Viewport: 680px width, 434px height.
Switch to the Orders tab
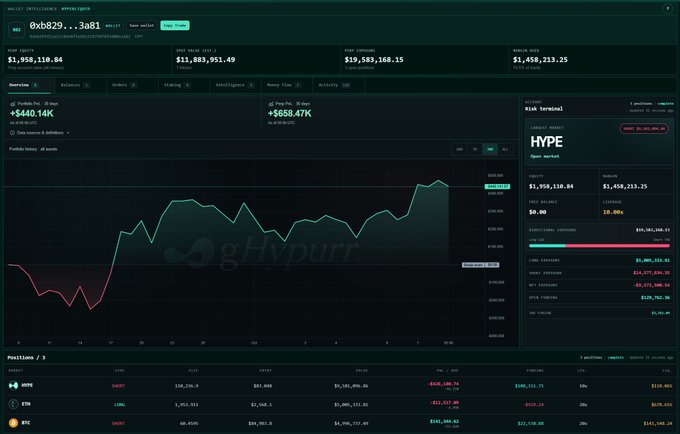click(x=132, y=85)
